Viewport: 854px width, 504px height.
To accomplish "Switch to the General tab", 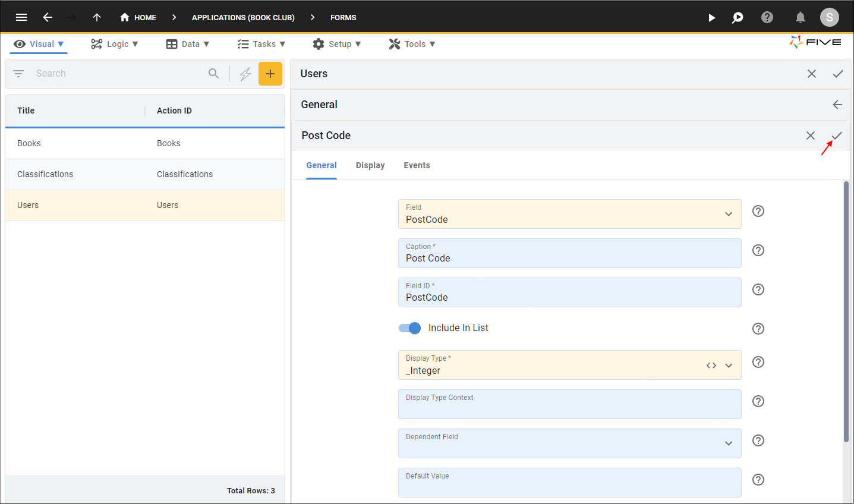I will [x=322, y=165].
